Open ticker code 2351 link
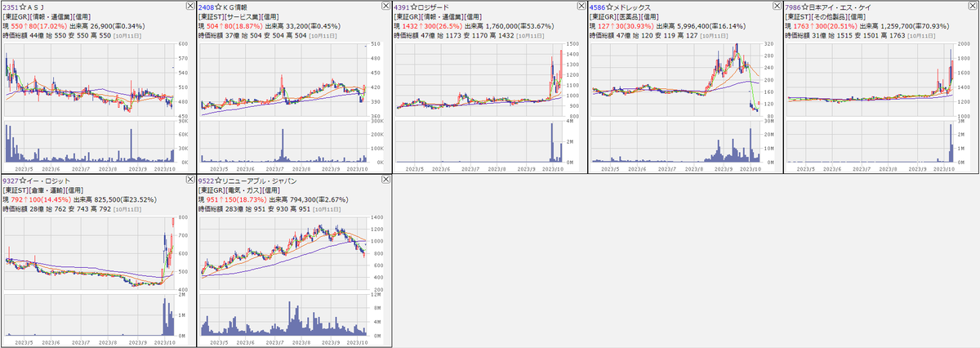 (11, 6)
